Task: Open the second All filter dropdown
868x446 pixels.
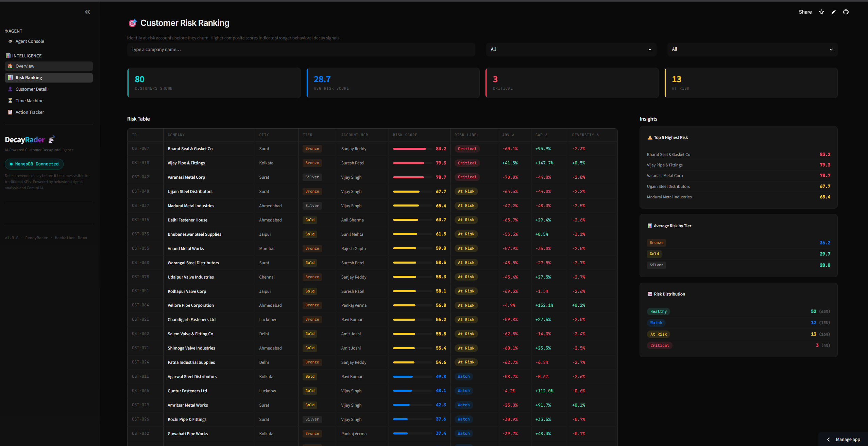Action: [752, 49]
